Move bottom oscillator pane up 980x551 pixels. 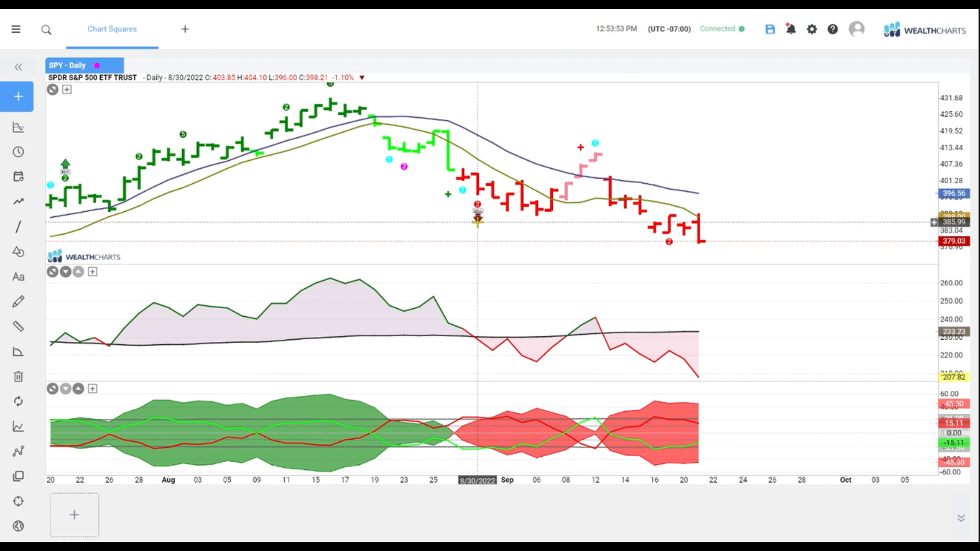click(78, 389)
